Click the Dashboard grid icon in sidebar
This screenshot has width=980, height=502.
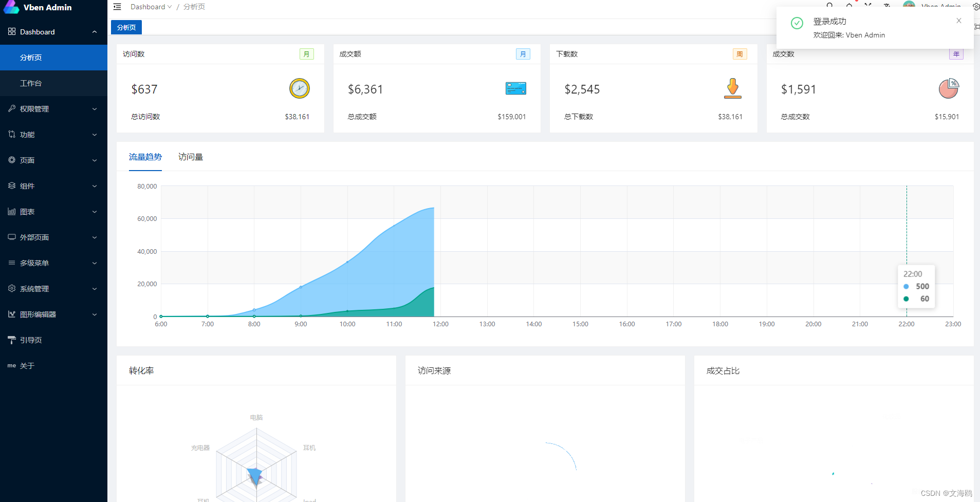(12, 32)
